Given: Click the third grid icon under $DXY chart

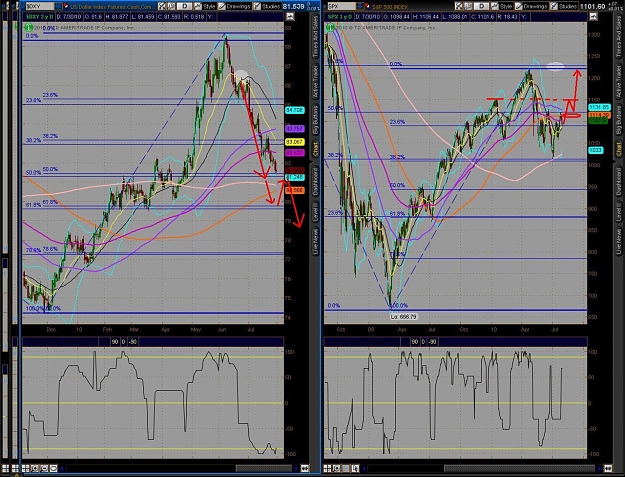Looking at the screenshot, I should tap(26, 468).
